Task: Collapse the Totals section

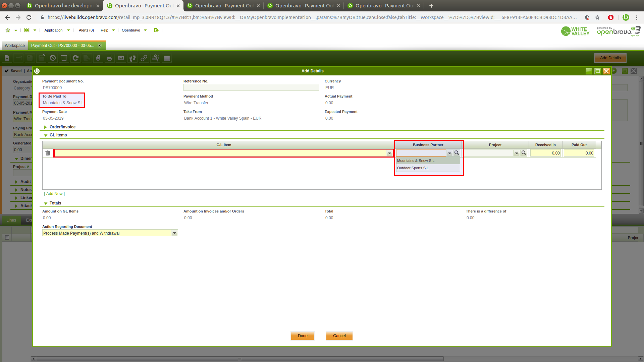Action: tap(46, 203)
